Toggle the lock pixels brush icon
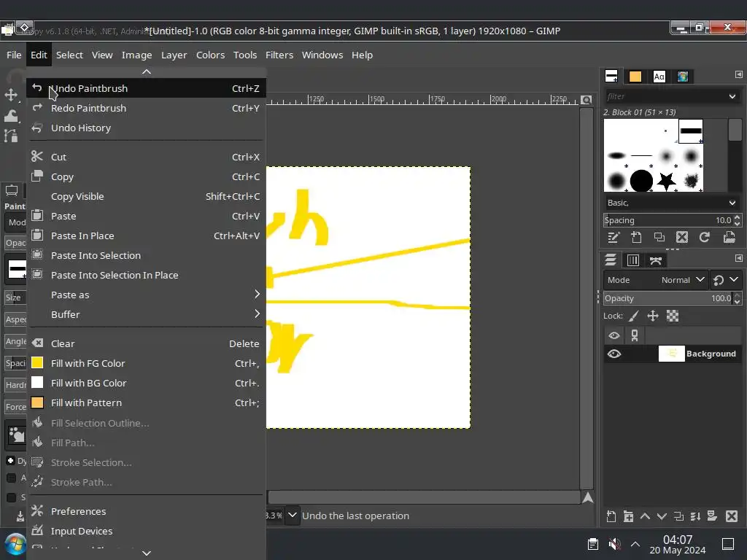This screenshot has height=560, width=747. pyautogui.click(x=634, y=316)
